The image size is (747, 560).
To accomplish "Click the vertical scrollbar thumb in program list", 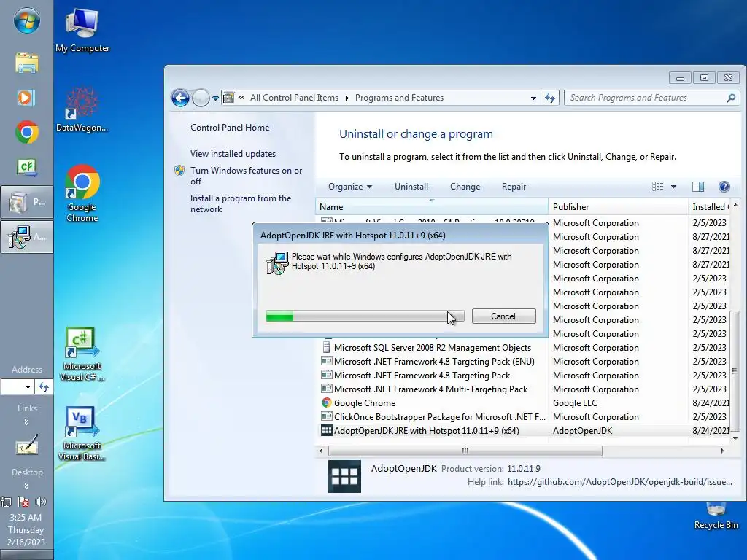I will point(735,370).
